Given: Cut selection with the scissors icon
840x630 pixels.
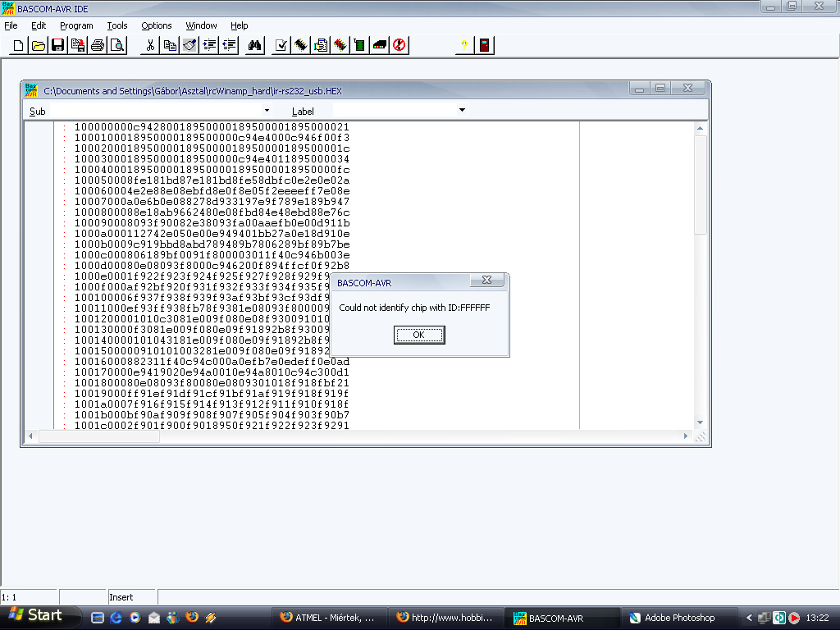Looking at the screenshot, I should pyautogui.click(x=150, y=46).
